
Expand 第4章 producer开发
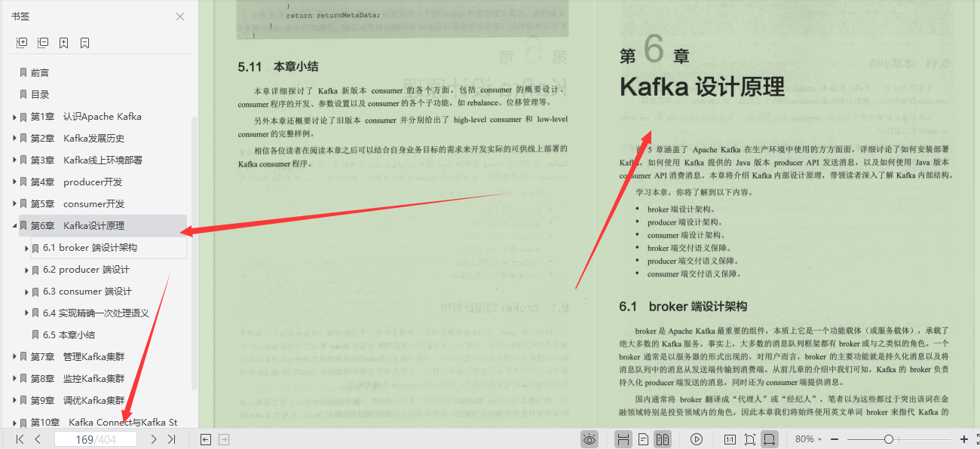pos(14,182)
